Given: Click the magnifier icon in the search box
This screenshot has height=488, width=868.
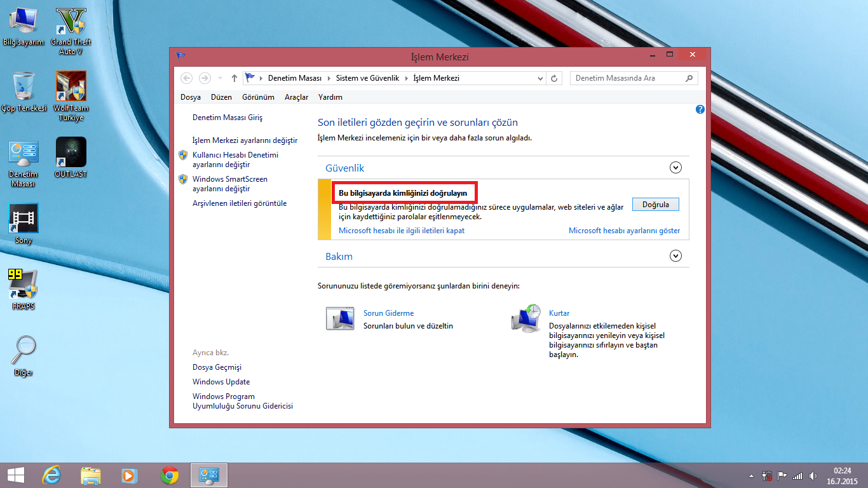Looking at the screenshot, I should [689, 78].
